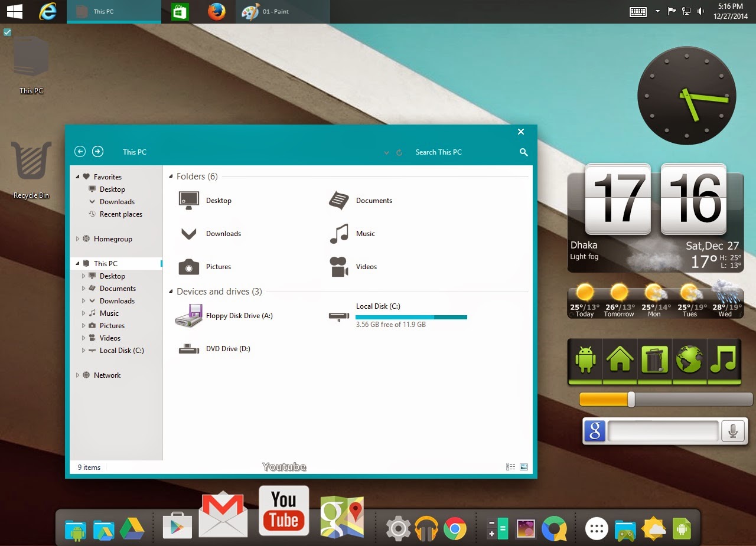
Task: Click the Google g search icon
Action: point(595,431)
